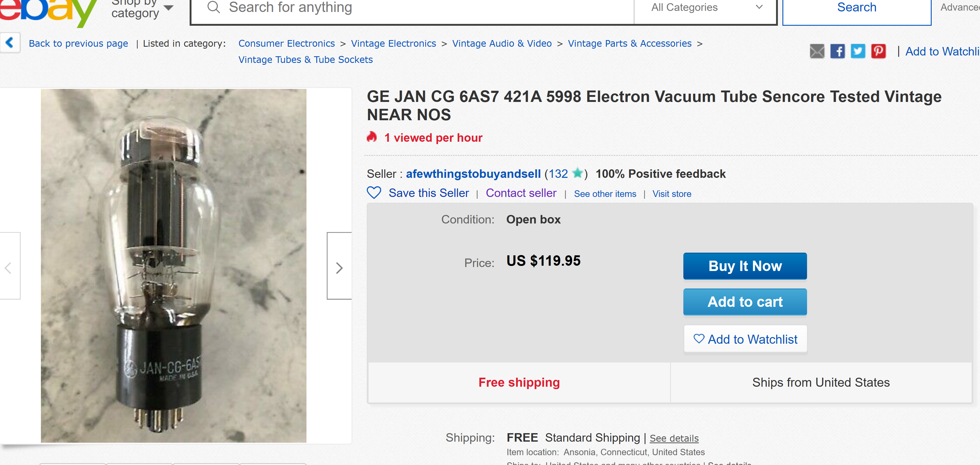Share listing via email icon
Image resolution: width=980 pixels, height=465 pixels.
[x=817, y=51]
